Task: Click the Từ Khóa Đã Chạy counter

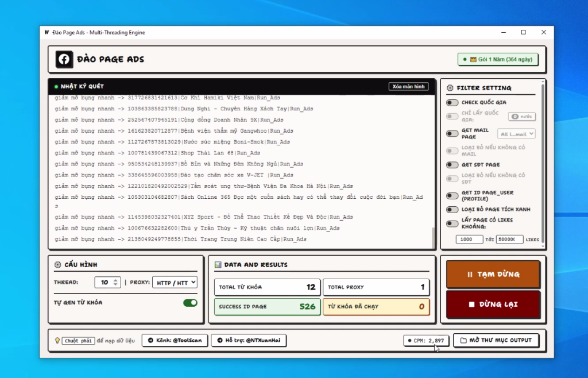Action: pyautogui.click(x=376, y=307)
